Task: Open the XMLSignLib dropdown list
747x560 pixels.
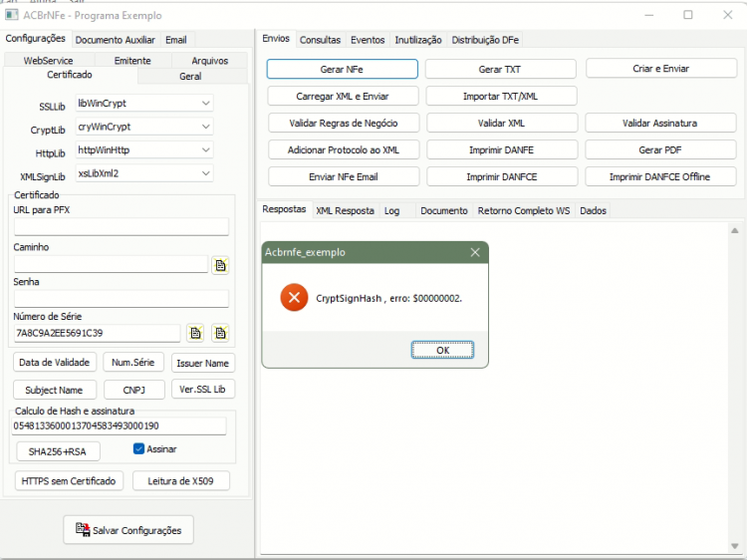Action: point(144,173)
